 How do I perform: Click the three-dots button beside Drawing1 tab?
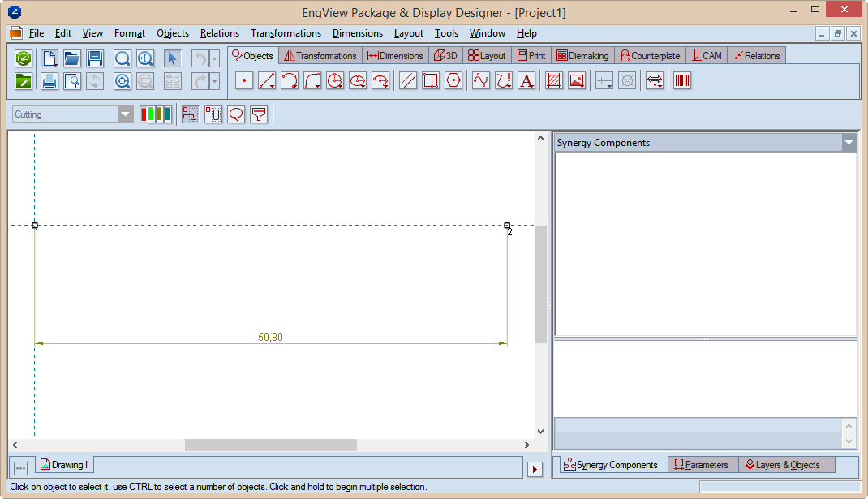[20, 468]
